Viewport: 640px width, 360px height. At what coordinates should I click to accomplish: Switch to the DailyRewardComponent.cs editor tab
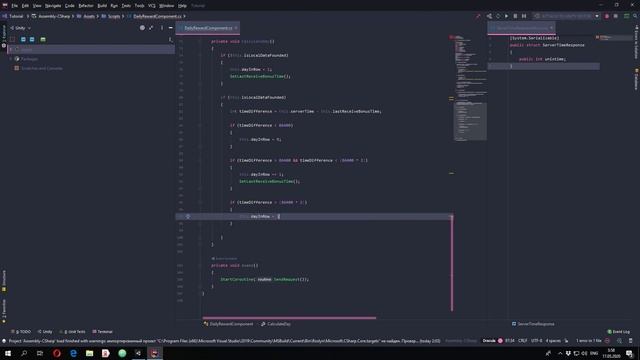[x=208, y=28]
